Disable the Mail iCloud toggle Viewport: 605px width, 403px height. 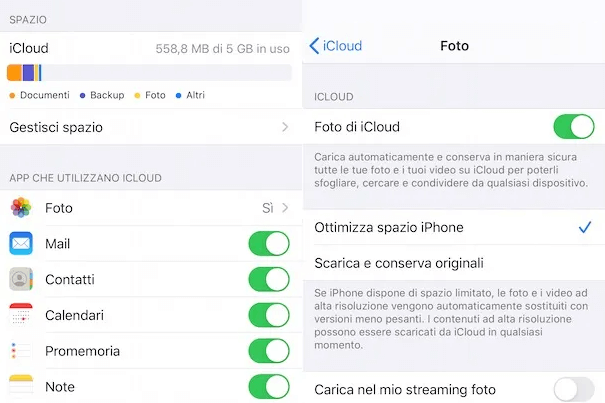(268, 244)
